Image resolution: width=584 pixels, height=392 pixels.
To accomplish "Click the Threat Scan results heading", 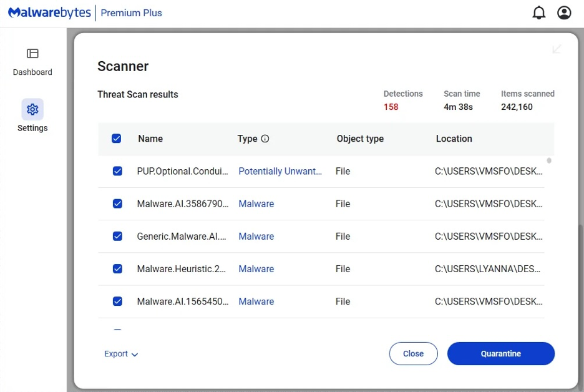I will tap(138, 94).
